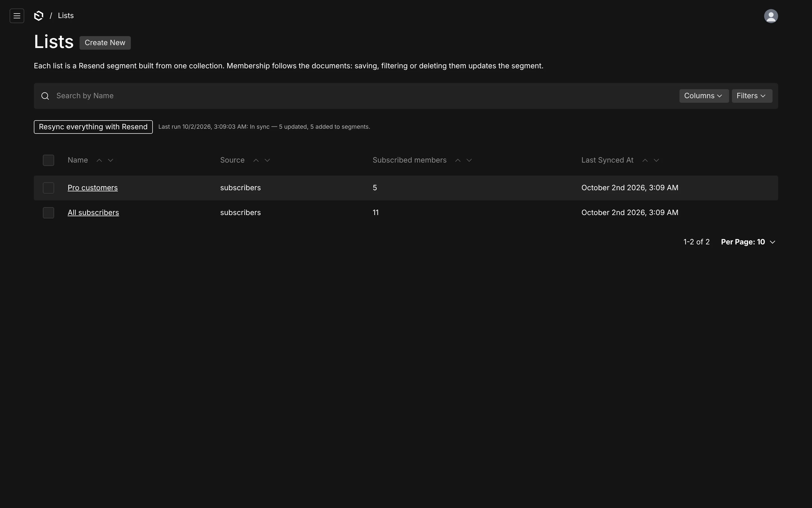
Task: Click the '1-2 of 2' pagination text
Action: point(697,242)
